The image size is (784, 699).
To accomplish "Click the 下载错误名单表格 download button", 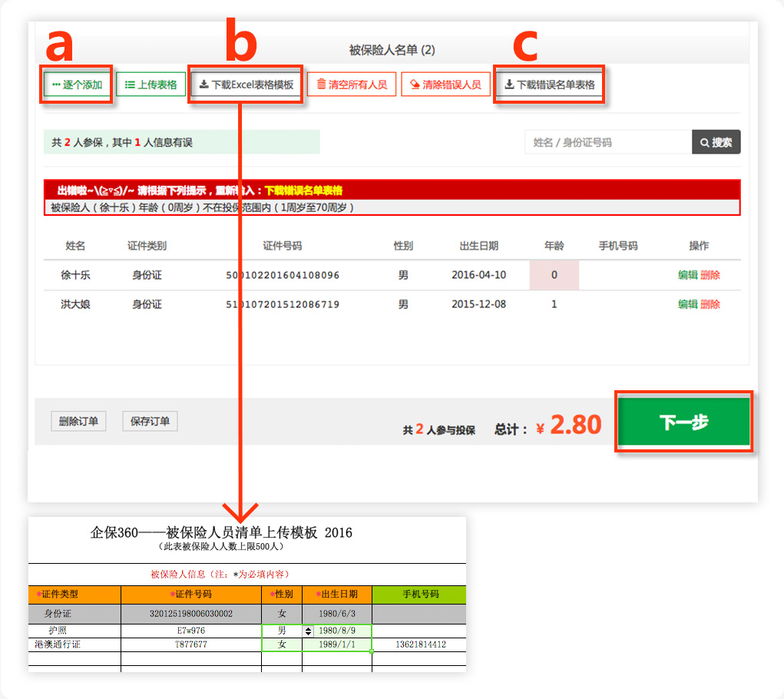I will click(x=549, y=84).
